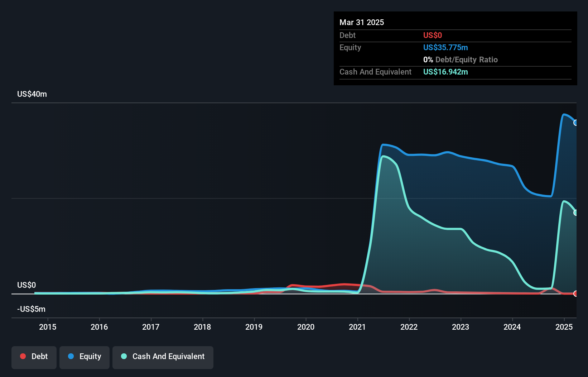Click the 2022 x-axis label
This screenshot has width=588, height=377.
(x=409, y=327)
